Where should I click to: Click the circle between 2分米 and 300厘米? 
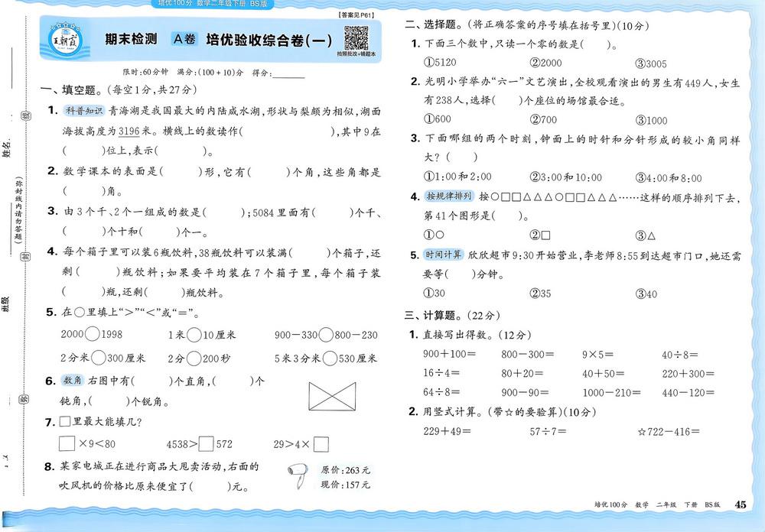tap(99, 358)
